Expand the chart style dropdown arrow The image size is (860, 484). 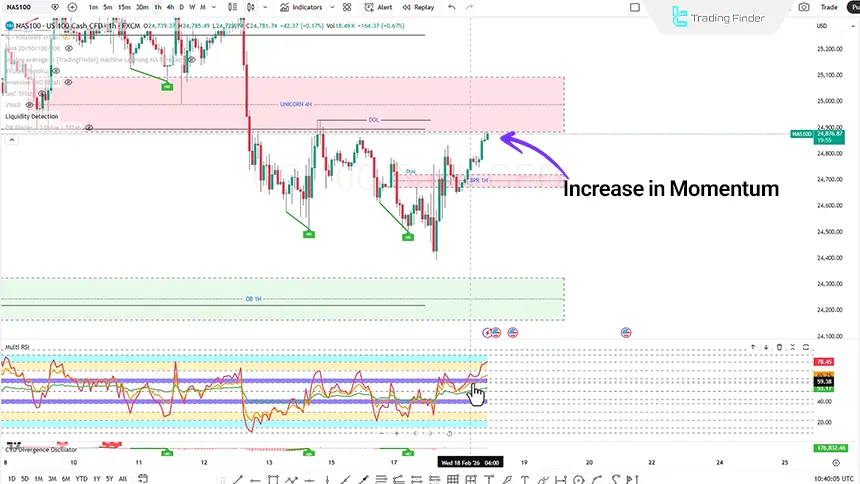pos(265,7)
